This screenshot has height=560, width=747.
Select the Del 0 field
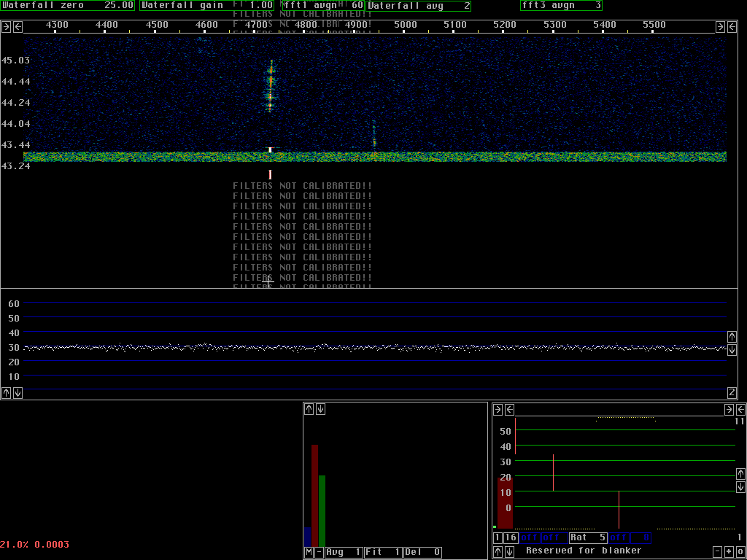[x=422, y=553]
